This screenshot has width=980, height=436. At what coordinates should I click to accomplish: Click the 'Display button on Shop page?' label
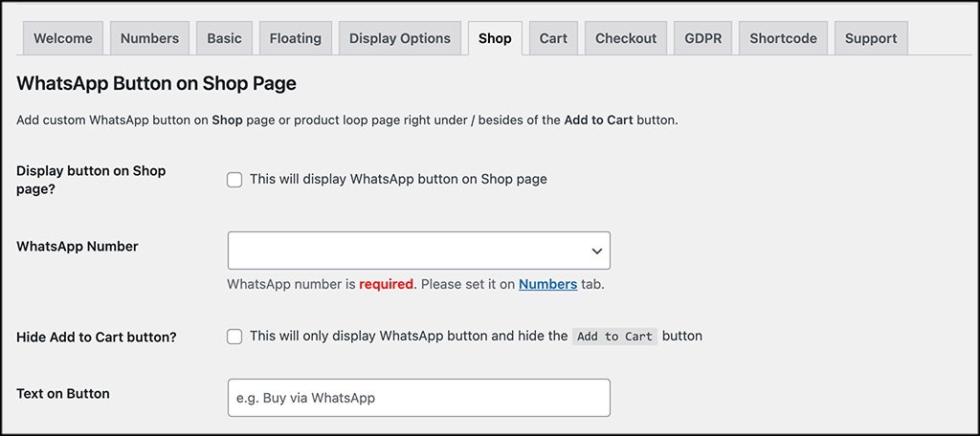coord(91,179)
